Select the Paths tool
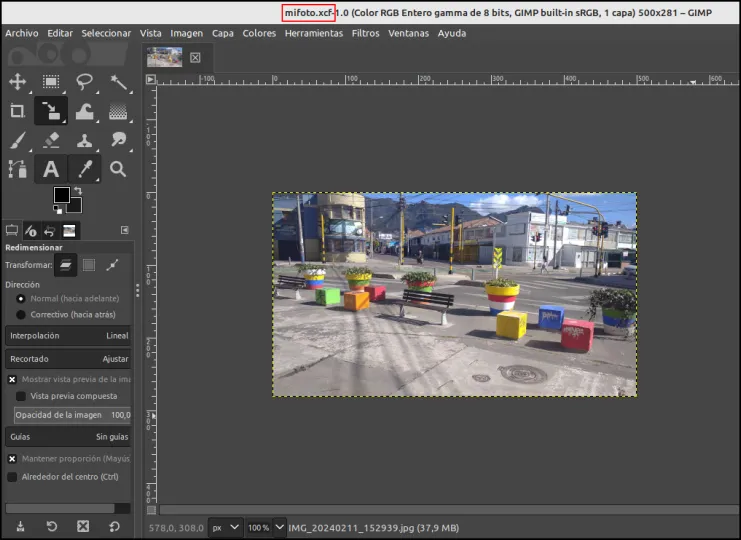The image size is (741, 540). tap(17, 169)
